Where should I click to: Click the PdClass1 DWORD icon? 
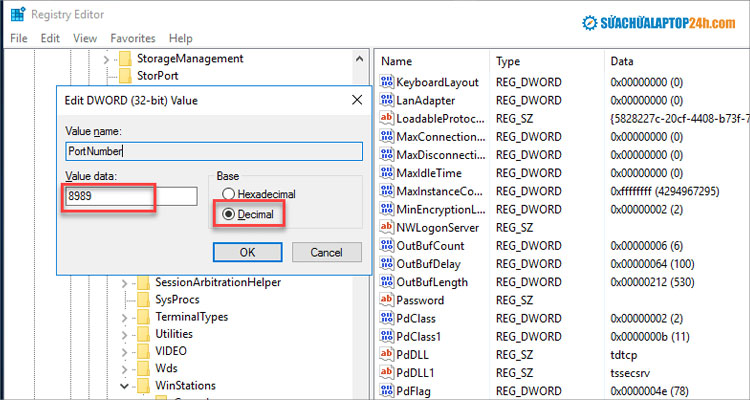pos(386,337)
